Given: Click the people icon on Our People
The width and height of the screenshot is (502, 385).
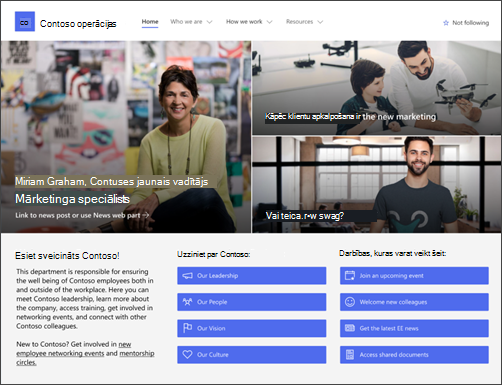Looking at the screenshot, I should click(x=187, y=302).
